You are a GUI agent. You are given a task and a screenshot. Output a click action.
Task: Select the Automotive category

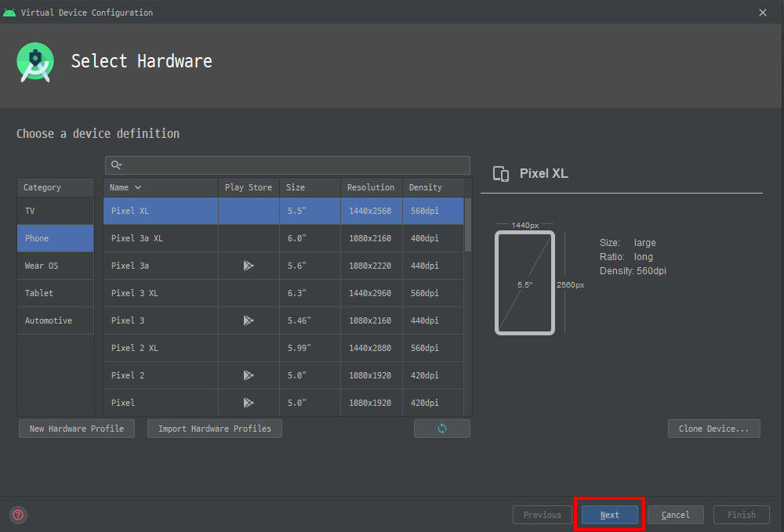coord(56,320)
